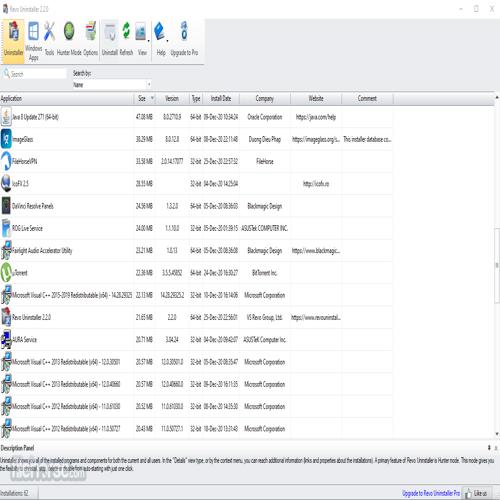Open the Help toolbar icon
Viewport: 500px width, 500px height.
(x=159, y=31)
